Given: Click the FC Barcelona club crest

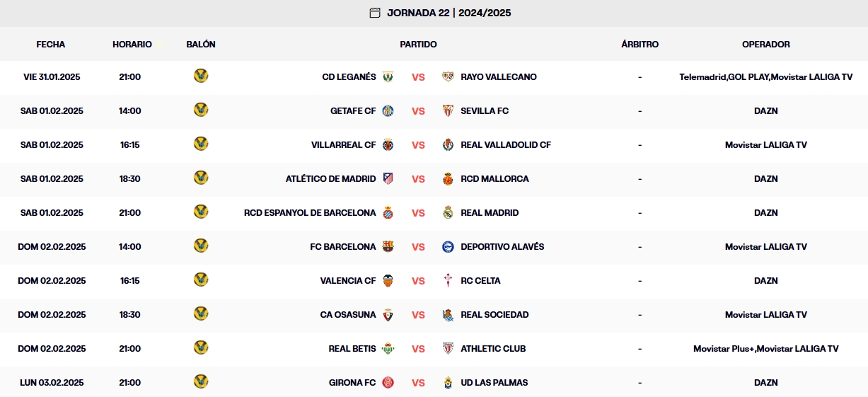Looking at the screenshot, I should pyautogui.click(x=388, y=246).
